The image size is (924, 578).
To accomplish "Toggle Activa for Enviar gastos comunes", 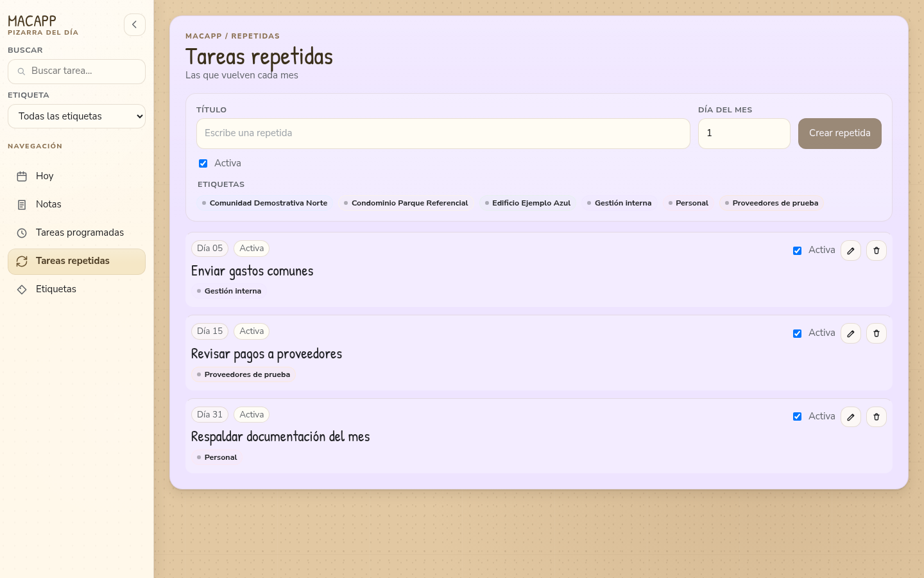I will coord(797,250).
